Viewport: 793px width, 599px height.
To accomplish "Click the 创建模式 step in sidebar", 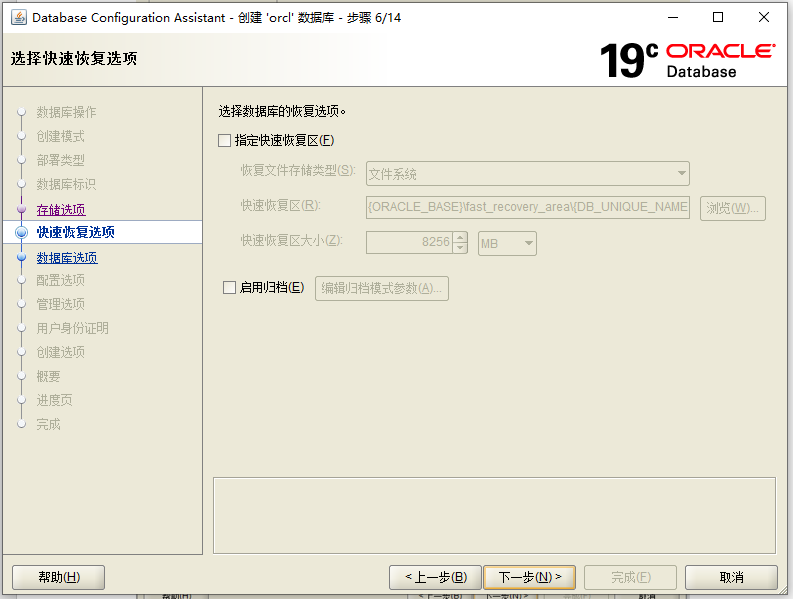I will point(60,136).
